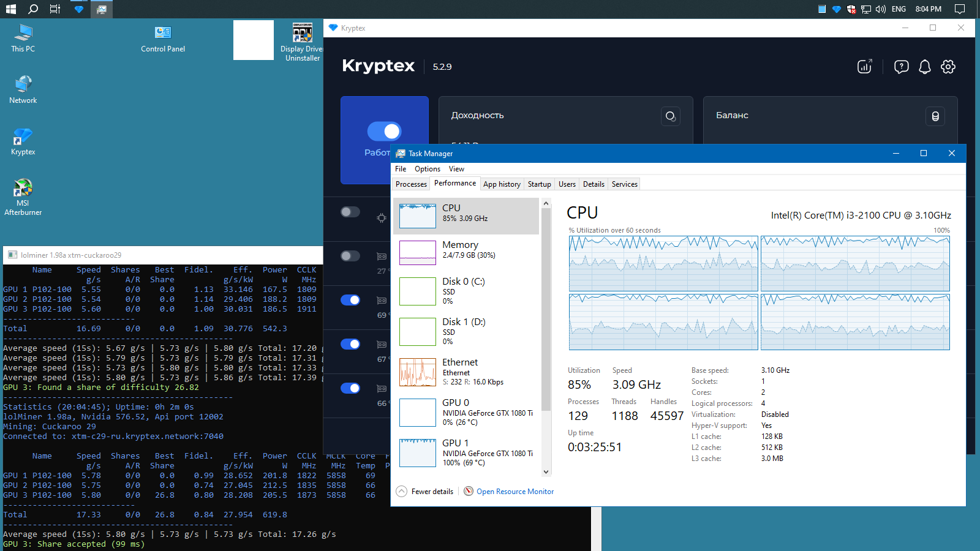Image resolution: width=980 pixels, height=551 pixels.
Task: Open Resource Monitor link
Action: [514, 492]
